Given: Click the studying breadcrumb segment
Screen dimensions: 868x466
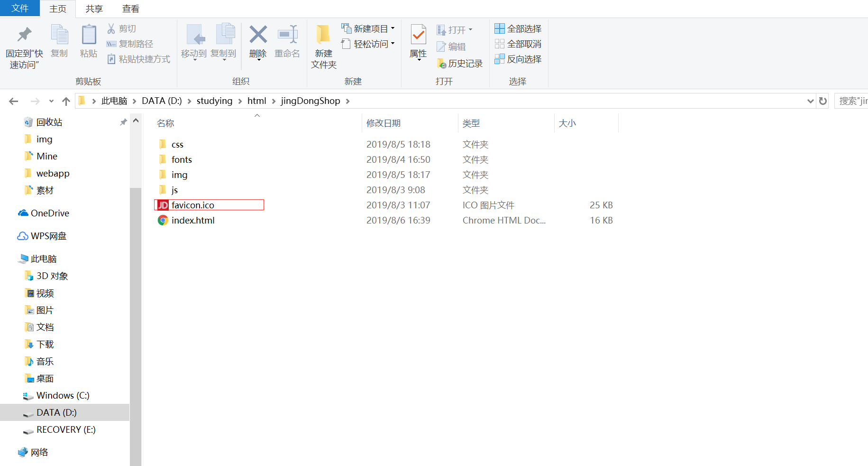Looking at the screenshot, I should [214, 101].
